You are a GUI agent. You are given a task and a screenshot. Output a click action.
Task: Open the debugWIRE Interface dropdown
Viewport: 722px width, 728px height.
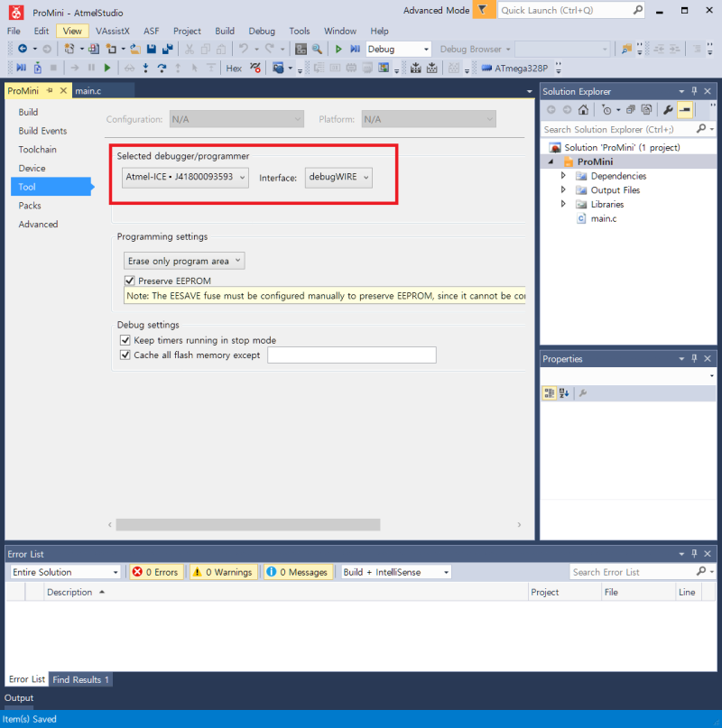(x=338, y=178)
